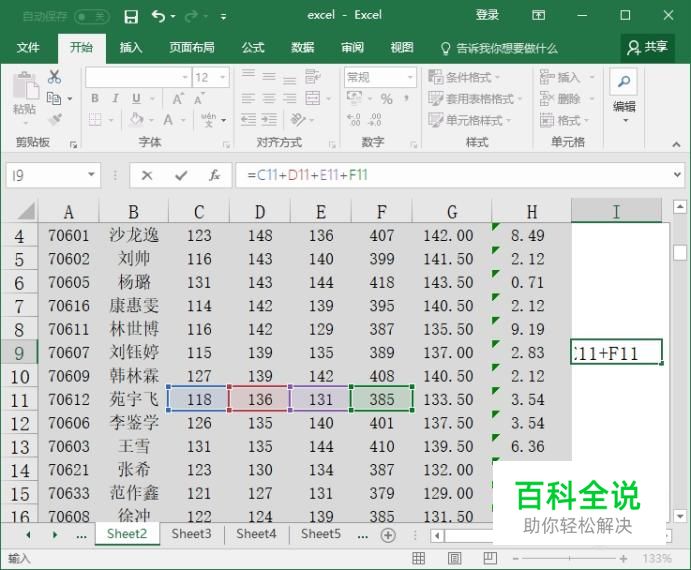Click the 插入 cells button
The width and height of the screenshot is (691, 570).
tap(567, 77)
